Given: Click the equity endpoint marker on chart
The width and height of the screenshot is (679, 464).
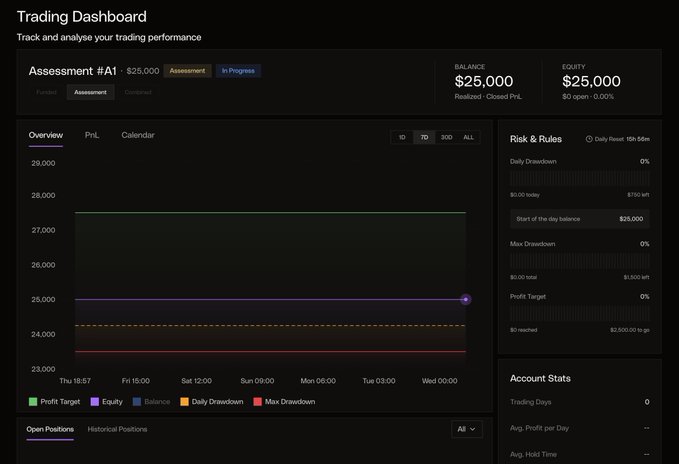Looking at the screenshot, I should point(466,299).
